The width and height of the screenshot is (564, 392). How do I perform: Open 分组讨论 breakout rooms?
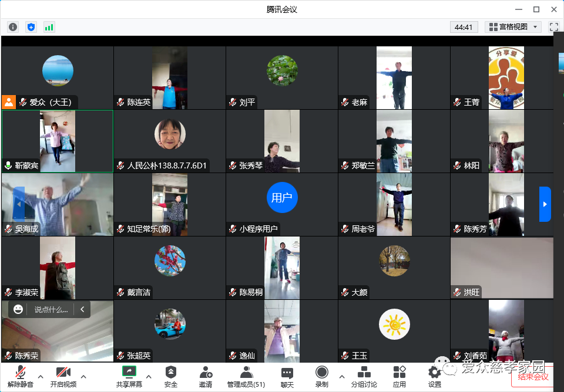click(364, 376)
